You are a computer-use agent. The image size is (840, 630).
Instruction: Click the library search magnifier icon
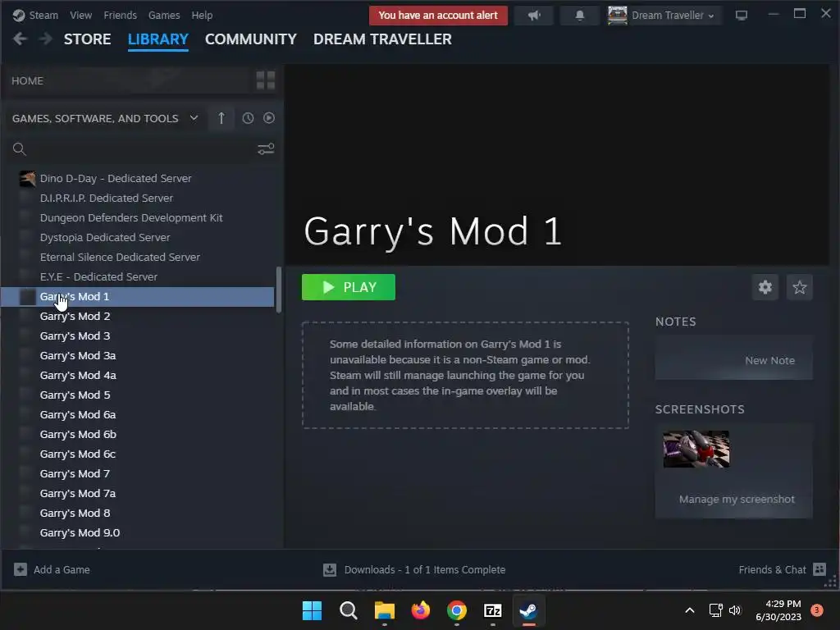(x=20, y=149)
